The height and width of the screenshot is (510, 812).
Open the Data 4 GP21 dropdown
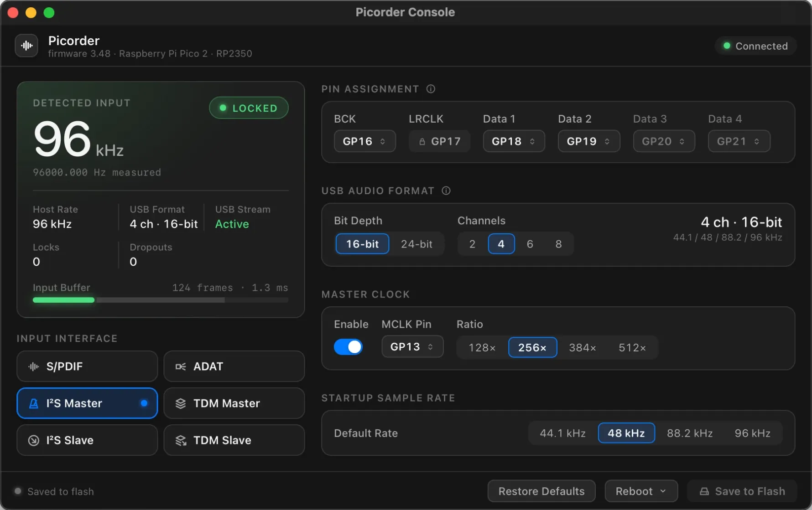click(x=739, y=141)
